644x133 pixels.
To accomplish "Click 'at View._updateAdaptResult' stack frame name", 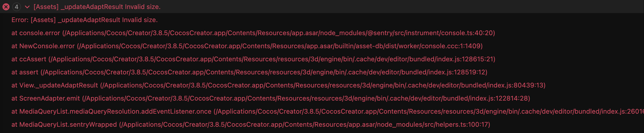I will 54,85.
